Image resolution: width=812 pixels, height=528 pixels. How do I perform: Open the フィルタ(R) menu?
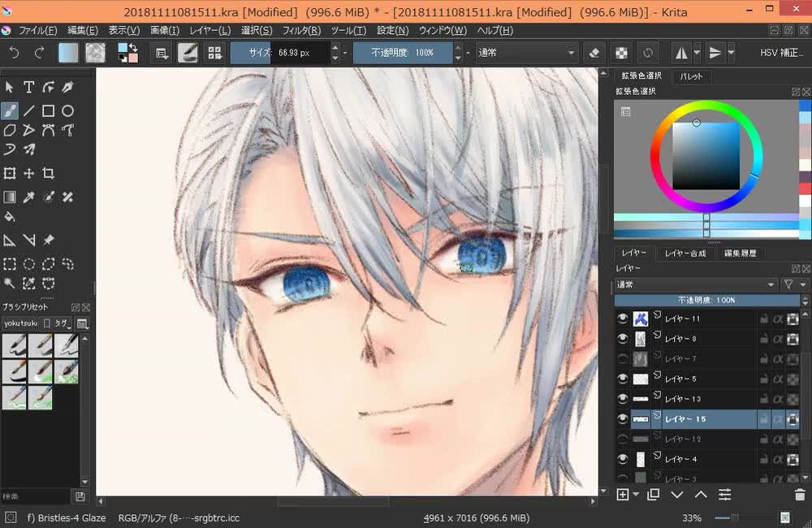click(x=300, y=30)
